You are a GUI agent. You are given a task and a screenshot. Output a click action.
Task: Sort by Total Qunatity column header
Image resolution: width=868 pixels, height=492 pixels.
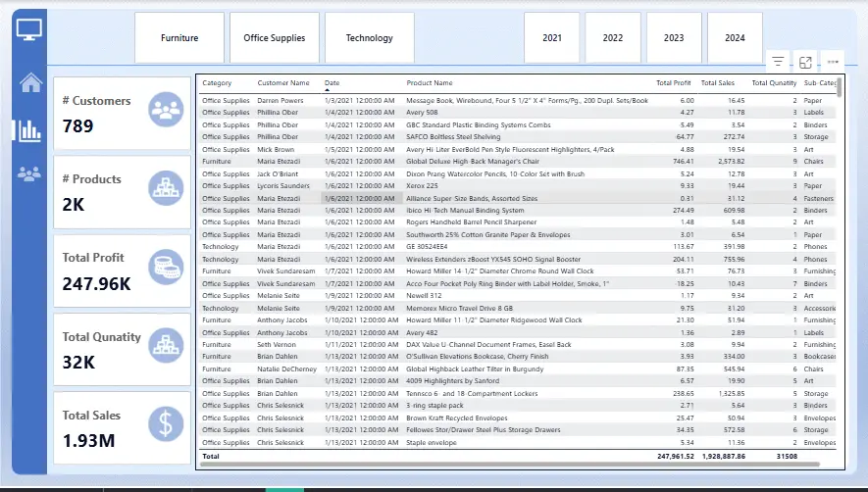pyautogui.click(x=774, y=83)
